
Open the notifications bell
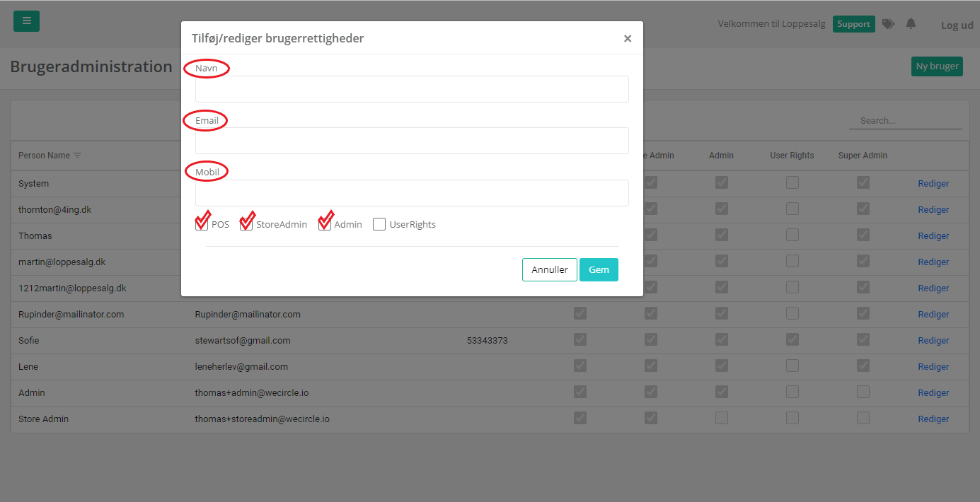coord(911,24)
